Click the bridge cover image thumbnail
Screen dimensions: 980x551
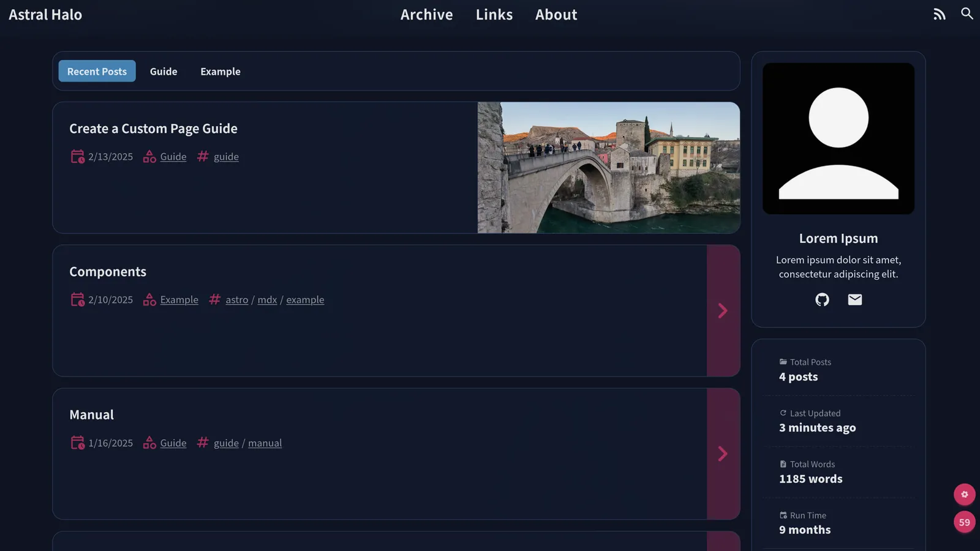(x=608, y=167)
